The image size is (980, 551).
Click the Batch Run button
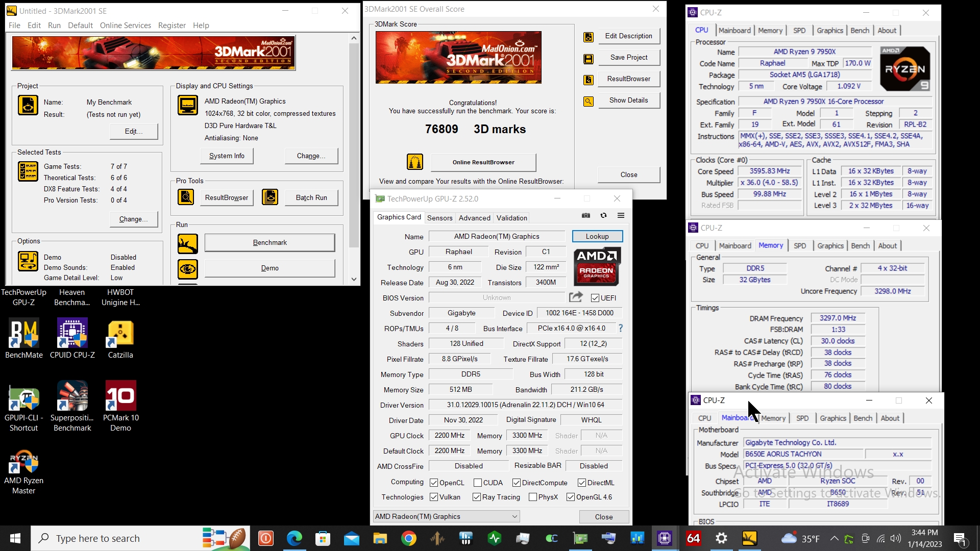(311, 197)
